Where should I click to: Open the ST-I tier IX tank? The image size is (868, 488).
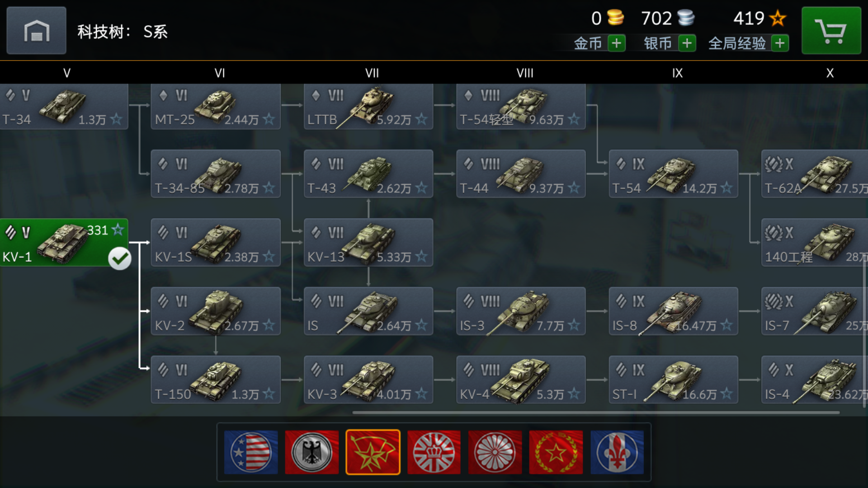674,380
